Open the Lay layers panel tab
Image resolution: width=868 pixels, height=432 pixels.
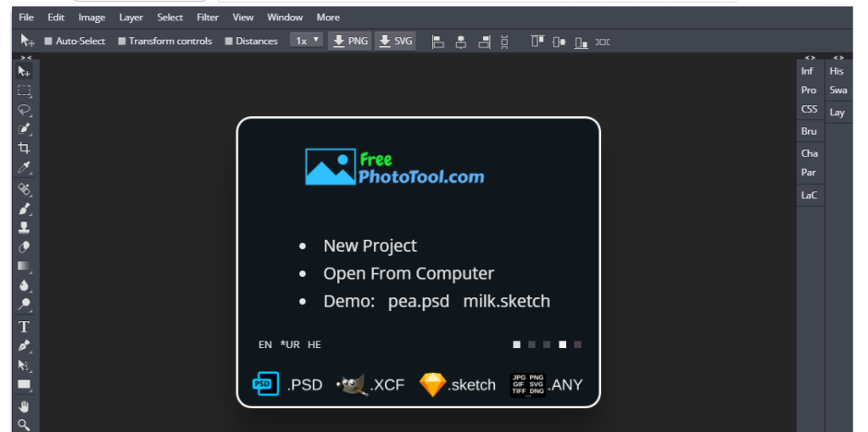click(838, 113)
